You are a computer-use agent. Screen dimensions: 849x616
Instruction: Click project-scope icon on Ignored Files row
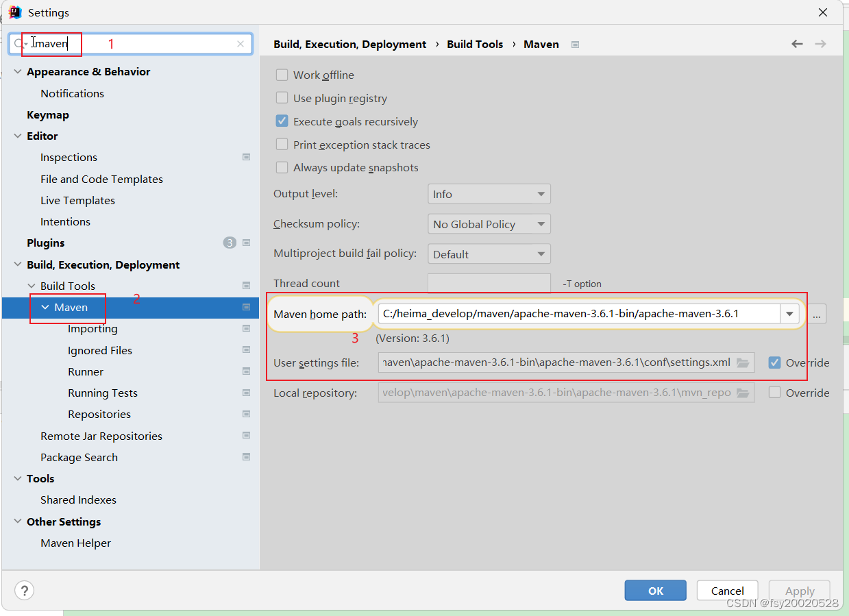point(247,349)
